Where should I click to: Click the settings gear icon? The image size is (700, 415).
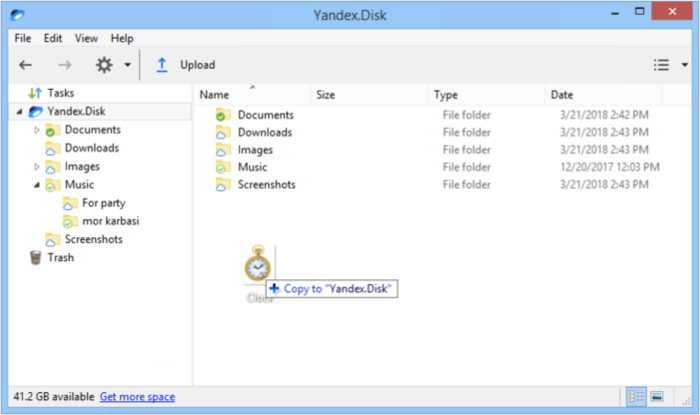point(104,65)
